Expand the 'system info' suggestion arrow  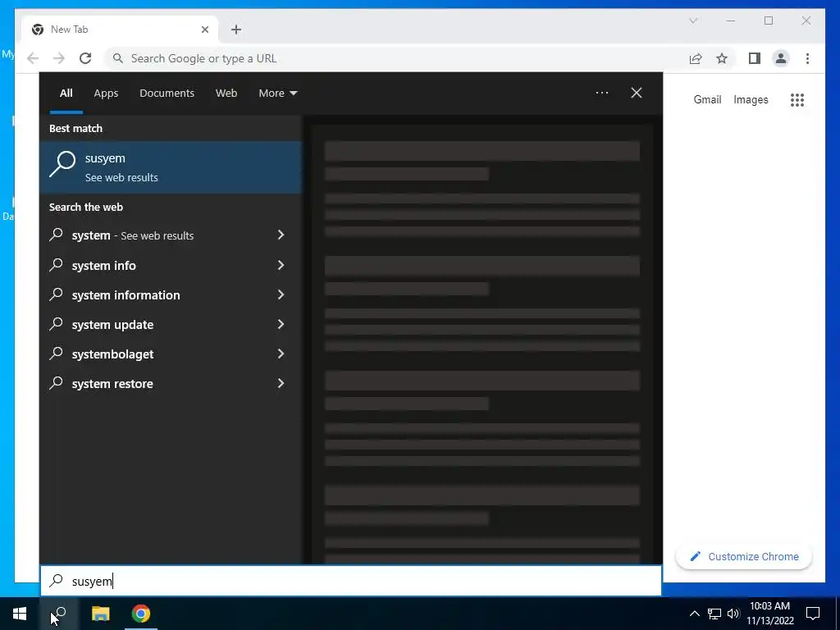(x=281, y=265)
